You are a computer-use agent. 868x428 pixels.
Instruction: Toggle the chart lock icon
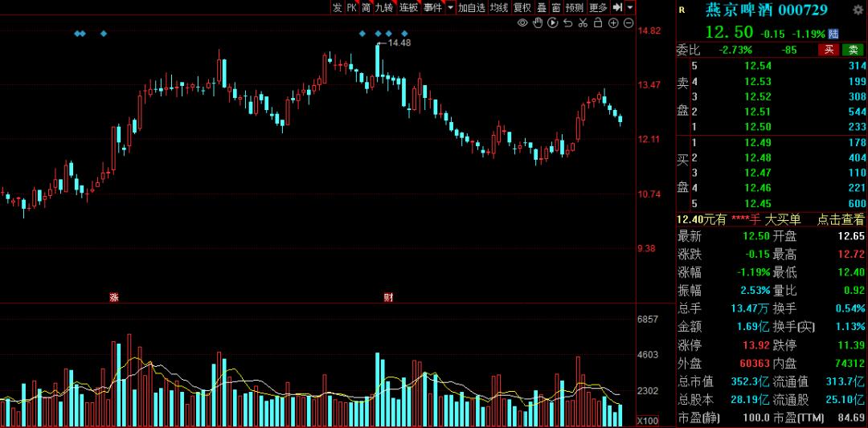(x=598, y=22)
